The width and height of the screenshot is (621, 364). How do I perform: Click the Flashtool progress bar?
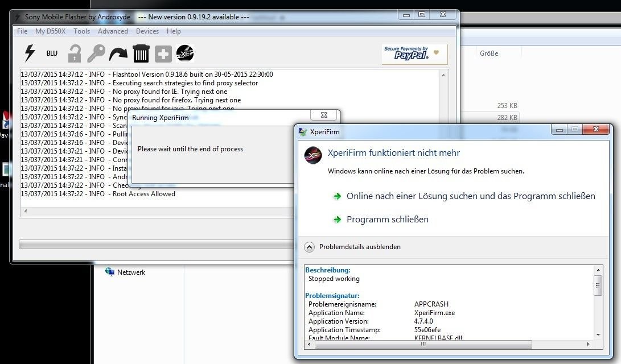click(x=157, y=245)
